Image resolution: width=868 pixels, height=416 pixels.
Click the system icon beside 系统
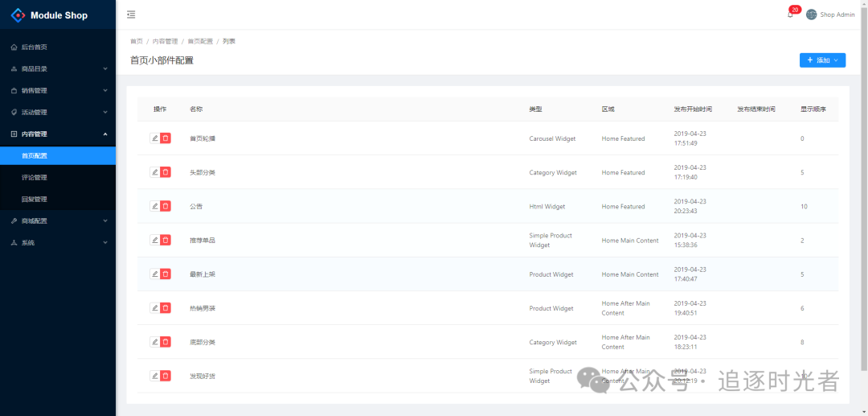click(14, 243)
